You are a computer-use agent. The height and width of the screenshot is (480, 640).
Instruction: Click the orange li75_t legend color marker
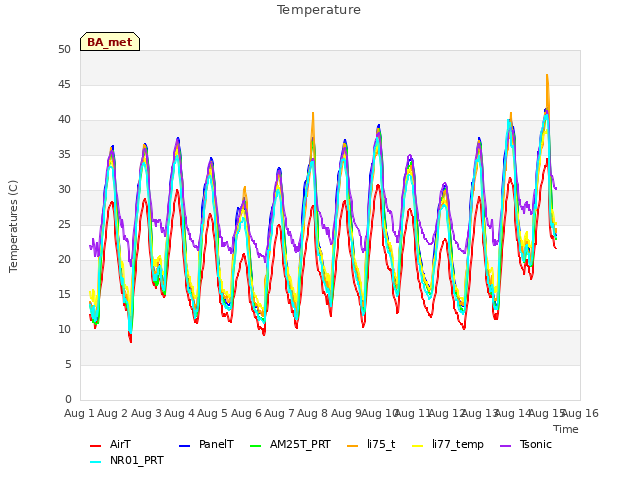(352, 446)
